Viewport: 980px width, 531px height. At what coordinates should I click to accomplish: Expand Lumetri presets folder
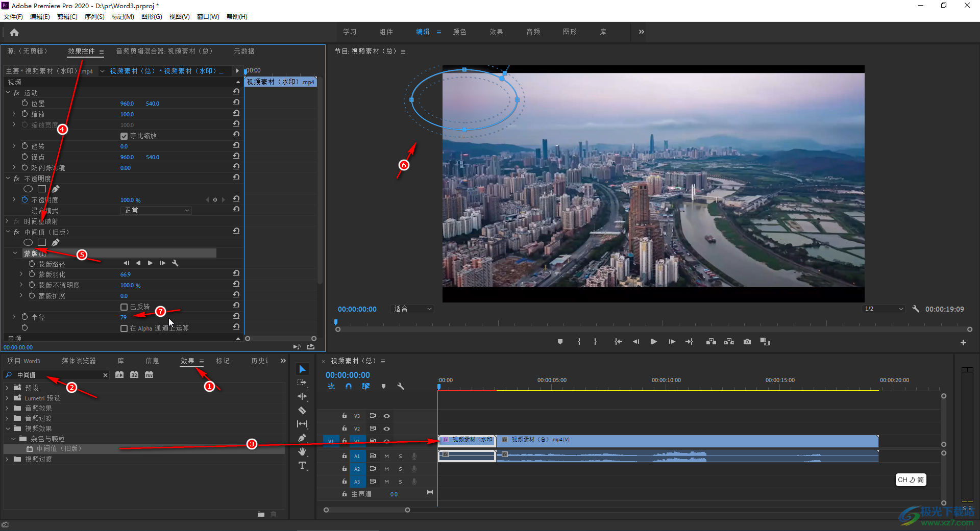pyautogui.click(x=7, y=398)
